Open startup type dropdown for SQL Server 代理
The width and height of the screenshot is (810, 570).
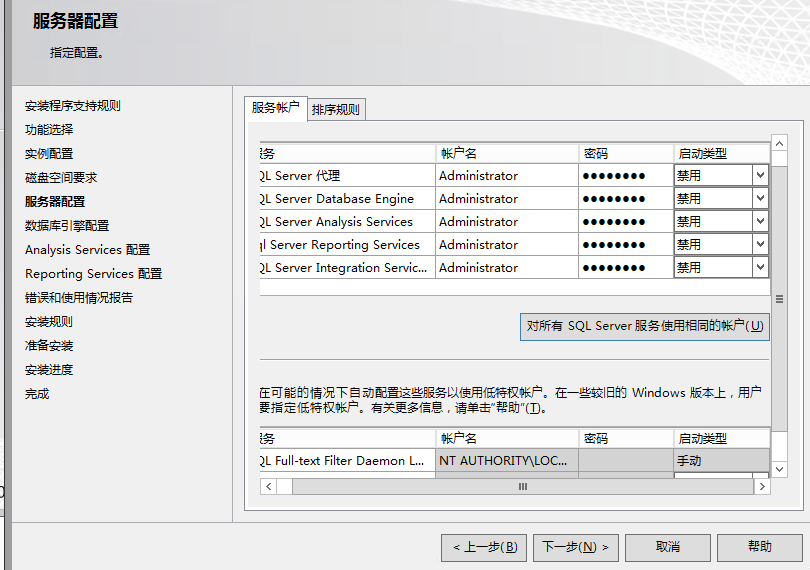click(760, 175)
